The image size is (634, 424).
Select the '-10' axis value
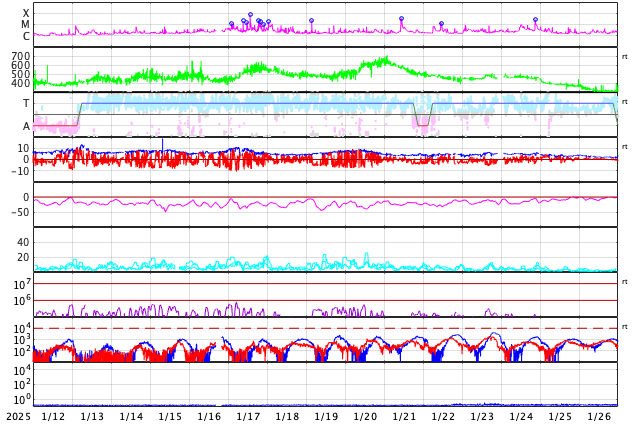click(x=21, y=171)
